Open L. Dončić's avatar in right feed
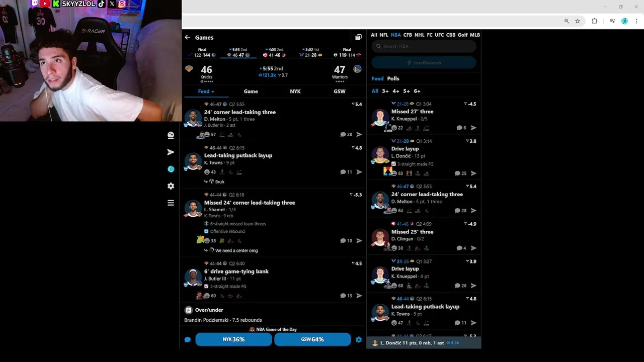The height and width of the screenshot is (362, 644). (x=381, y=155)
